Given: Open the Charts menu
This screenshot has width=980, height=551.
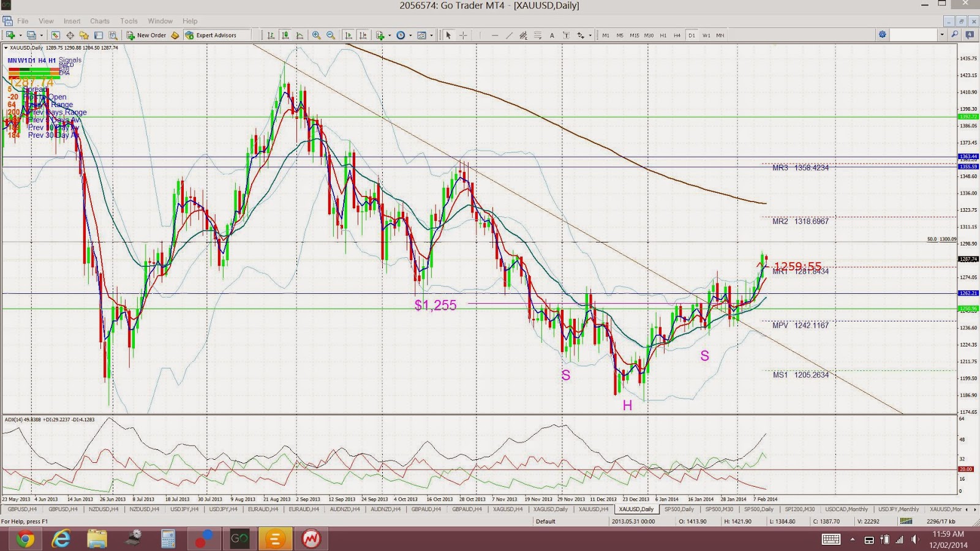Looking at the screenshot, I should tap(100, 21).
